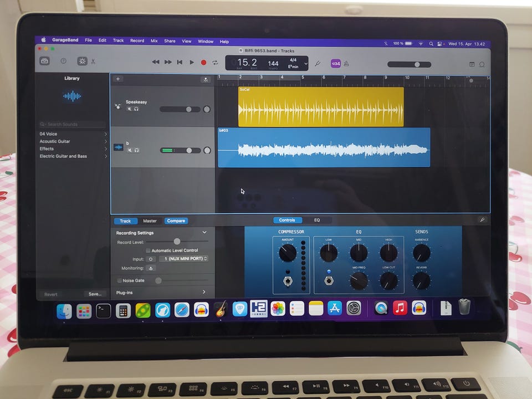The image size is (532, 399).
Task: Toggle the cycle loop button
Action: (215, 63)
